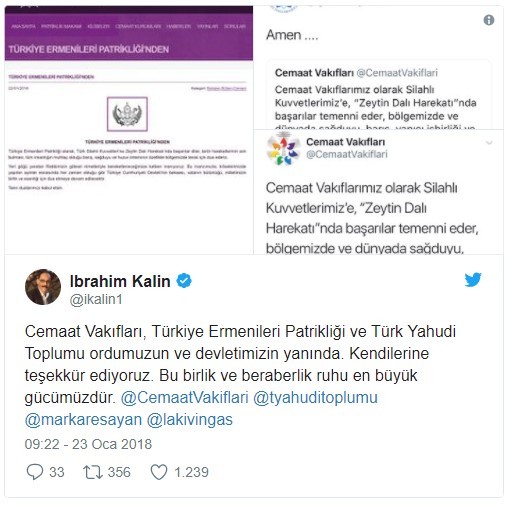Click the retweet arrows icon
The width and height of the screenshot is (513, 507).
(x=93, y=472)
